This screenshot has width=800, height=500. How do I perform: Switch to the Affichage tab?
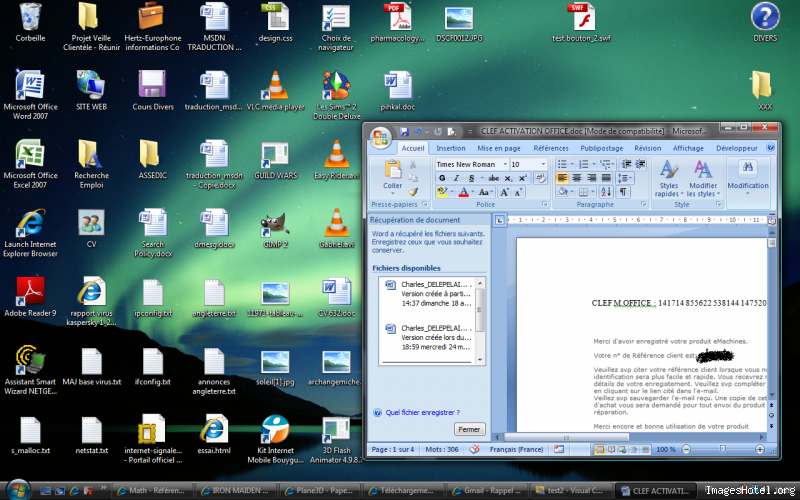688,148
